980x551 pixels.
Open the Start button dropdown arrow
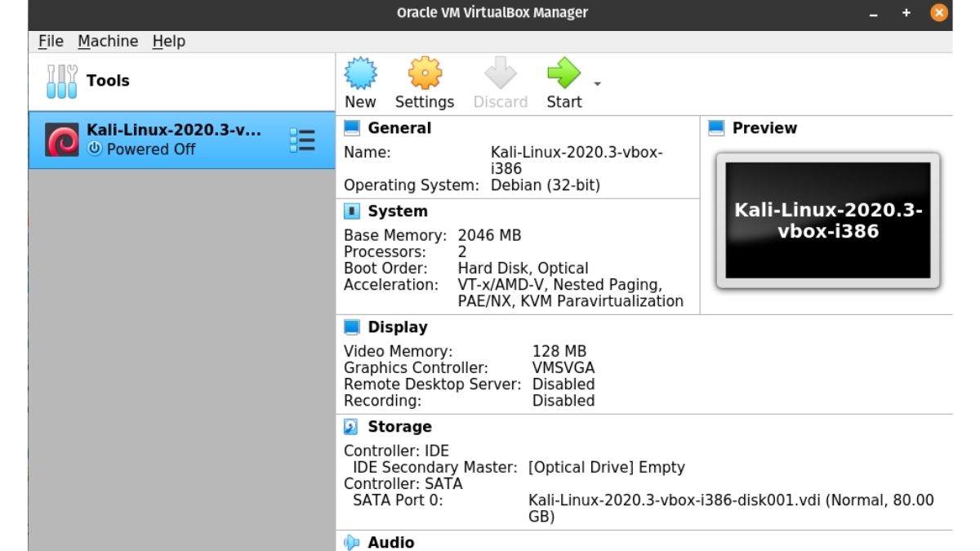[x=597, y=84]
